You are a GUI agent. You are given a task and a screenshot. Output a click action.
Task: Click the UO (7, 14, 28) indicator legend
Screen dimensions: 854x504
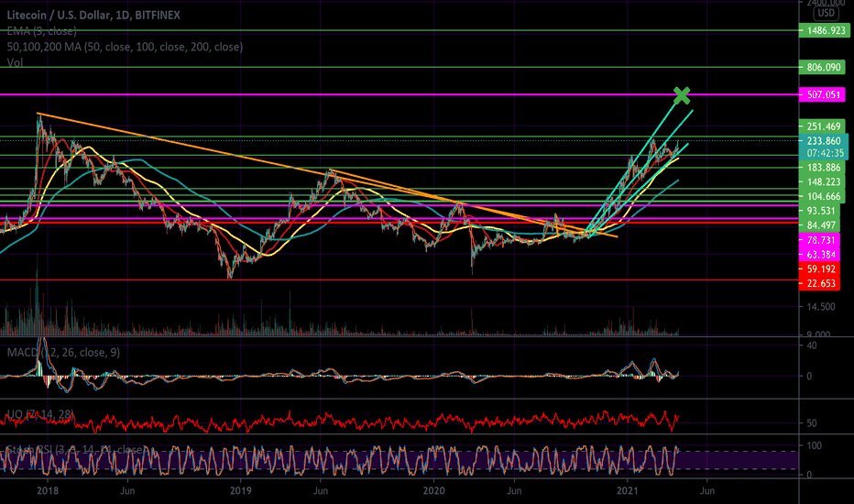(x=39, y=414)
